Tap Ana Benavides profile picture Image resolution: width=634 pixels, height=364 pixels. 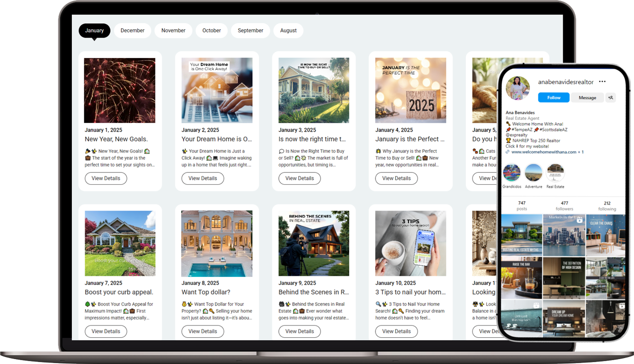coord(517,89)
